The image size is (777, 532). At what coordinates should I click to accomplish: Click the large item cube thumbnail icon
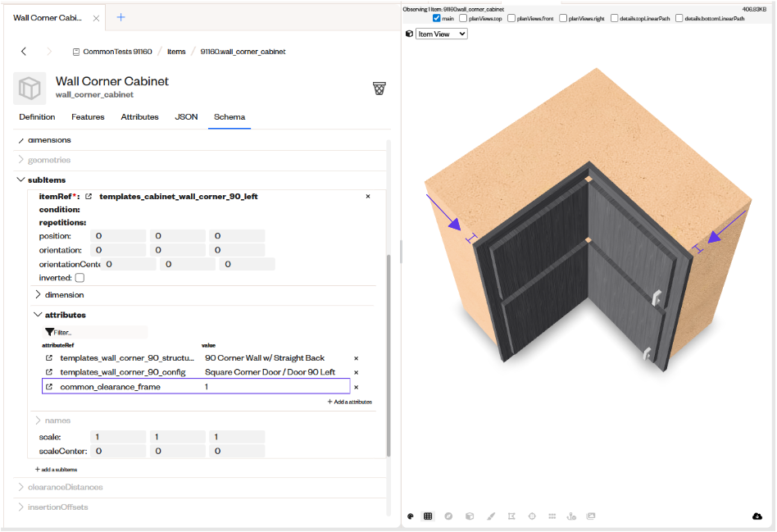[30, 89]
